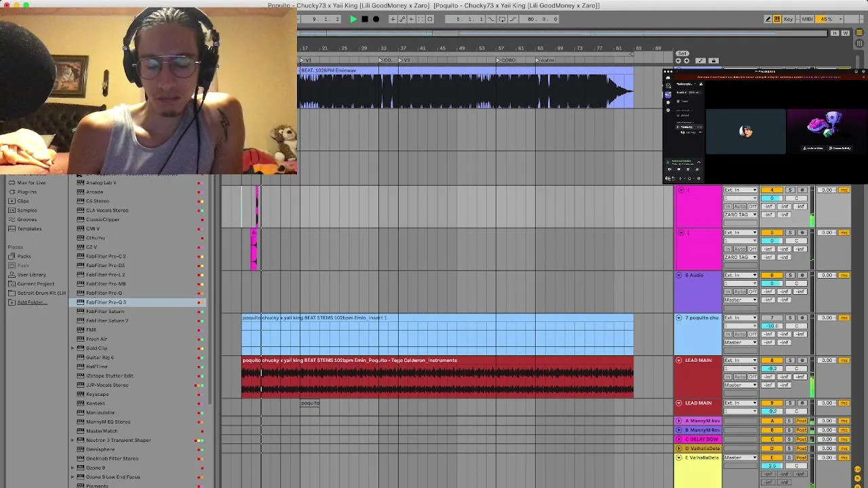The height and width of the screenshot is (488, 868).
Task: Expand Neutron 3 Transient Shaper entry
Action: tap(73, 440)
